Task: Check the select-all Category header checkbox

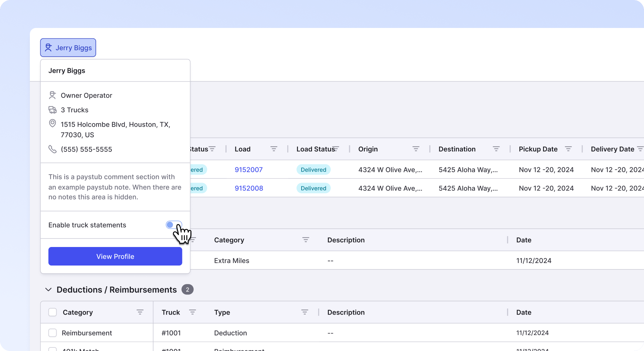Action: pos(53,312)
